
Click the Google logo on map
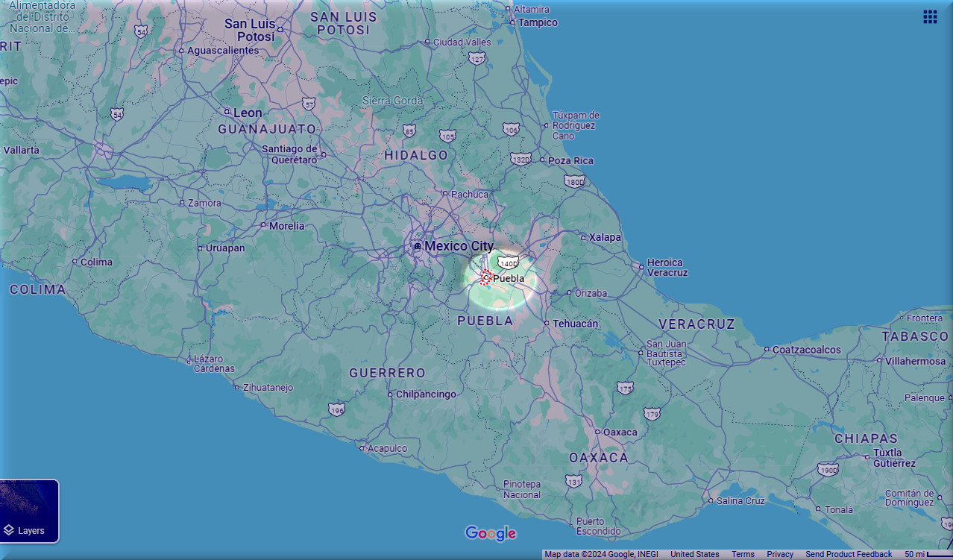(x=490, y=533)
